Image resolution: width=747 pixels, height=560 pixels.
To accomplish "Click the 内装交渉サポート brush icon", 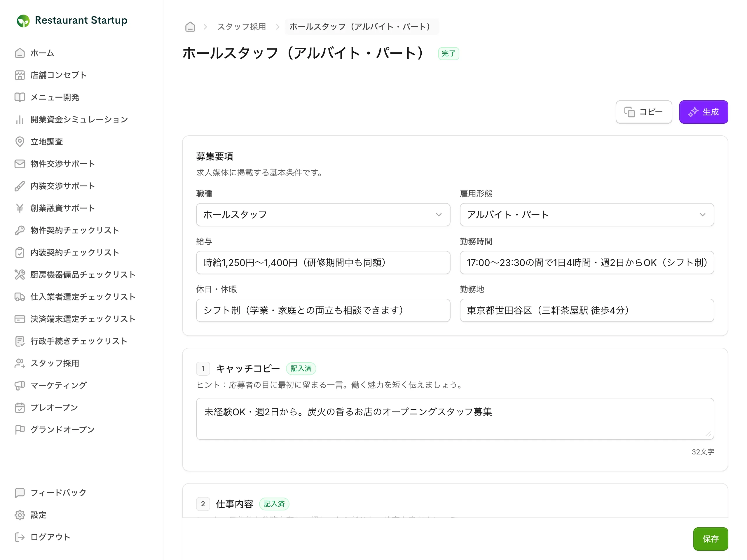I will pos(20,186).
